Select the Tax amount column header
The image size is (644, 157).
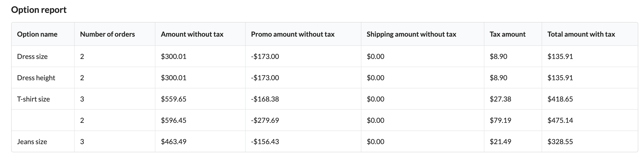tap(507, 34)
